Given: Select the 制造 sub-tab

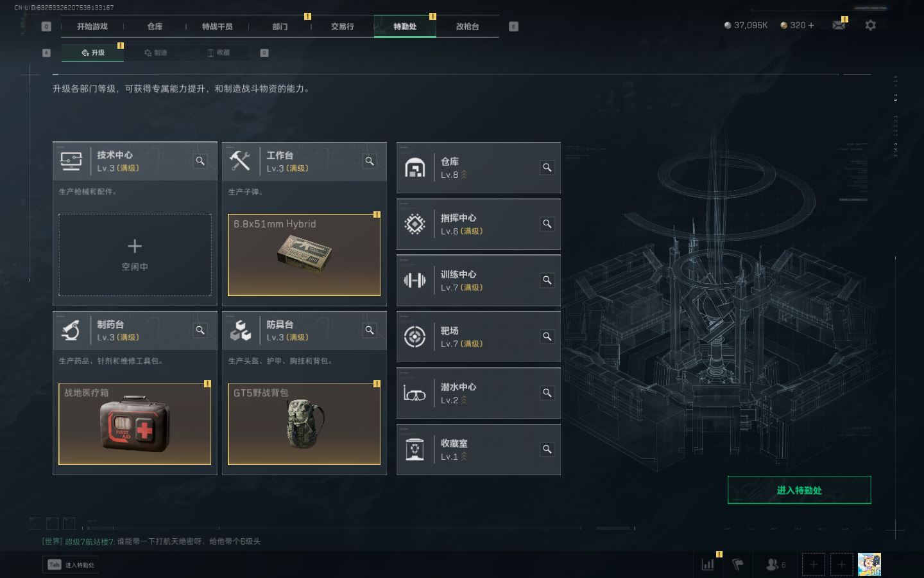Looking at the screenshot, I should point(155,53).
